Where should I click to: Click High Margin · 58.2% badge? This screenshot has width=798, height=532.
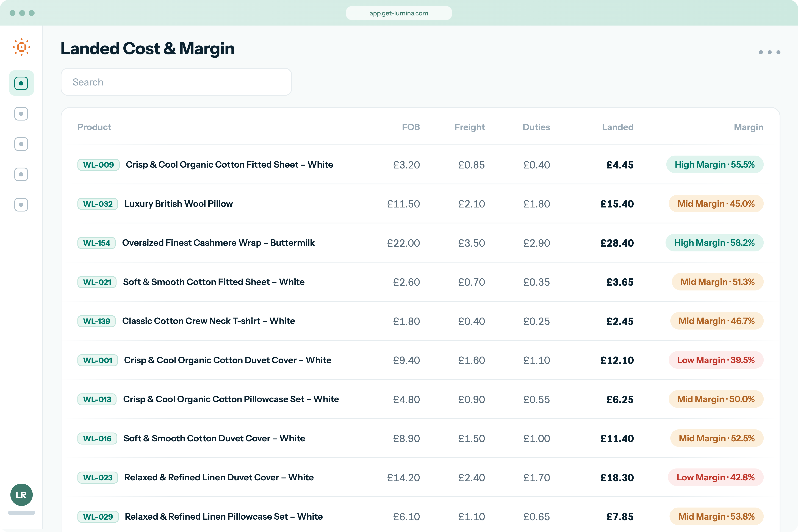(x=714, y=243)
